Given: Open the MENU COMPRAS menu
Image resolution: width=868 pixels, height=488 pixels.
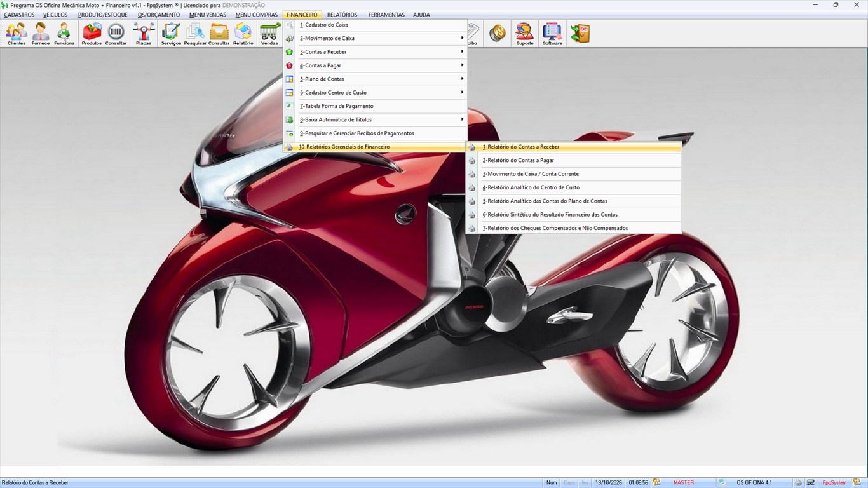Looking at the screenshot, I should 256,15.
